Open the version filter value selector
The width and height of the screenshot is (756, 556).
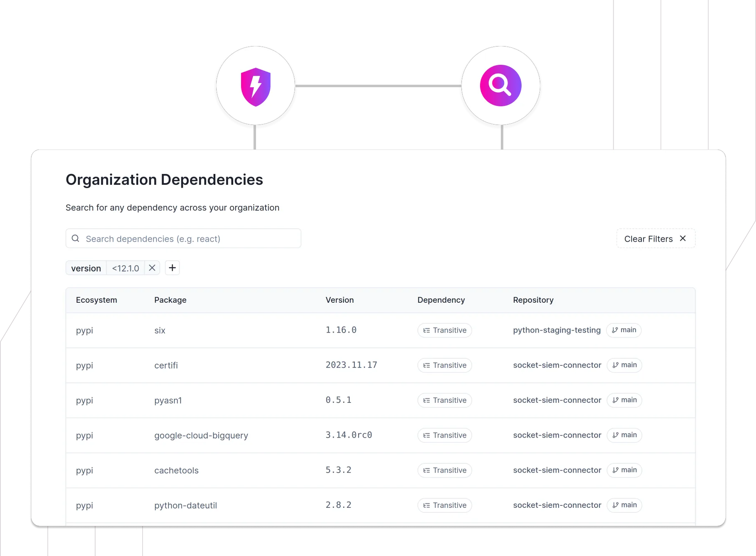125,268
